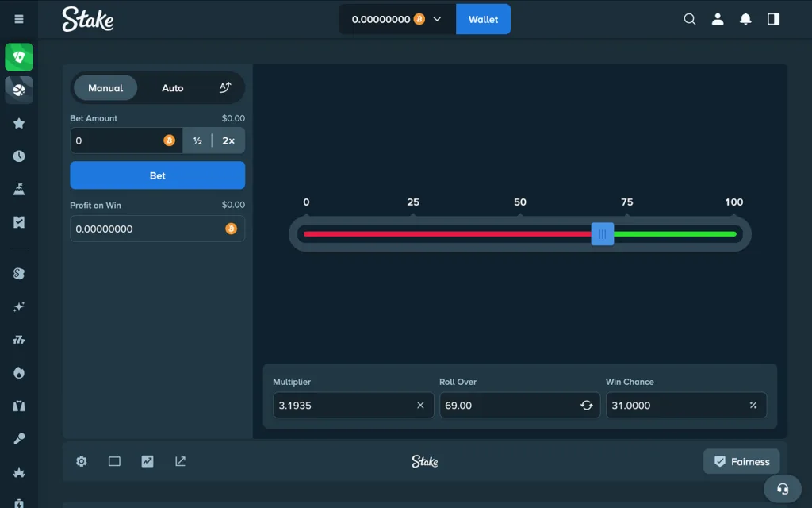Image resolution: width=812 pixels, height=508 pixels.
Task: Click the Wallet button
Action: 483,19
